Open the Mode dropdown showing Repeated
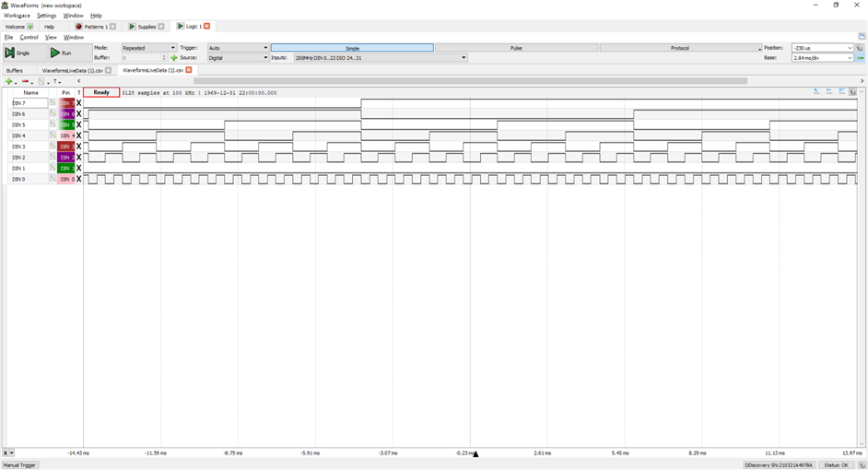This screenshot has height=470, width=868. [x=149, y=48]
